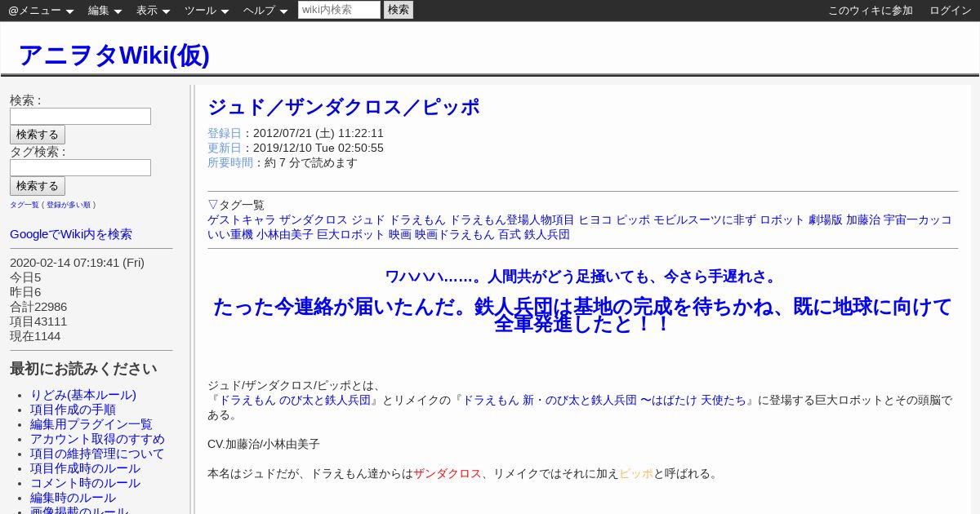Screen dimensions: 980x514
Task: Click the ドラえもん登場人物項目 tag
Action: (512, 219)
